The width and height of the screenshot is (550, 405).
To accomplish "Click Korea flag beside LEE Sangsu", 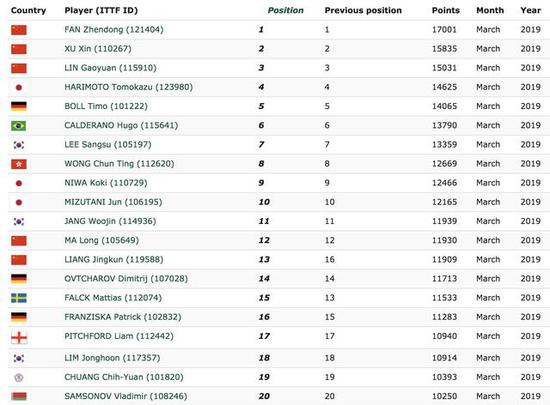I will point(19,145).
